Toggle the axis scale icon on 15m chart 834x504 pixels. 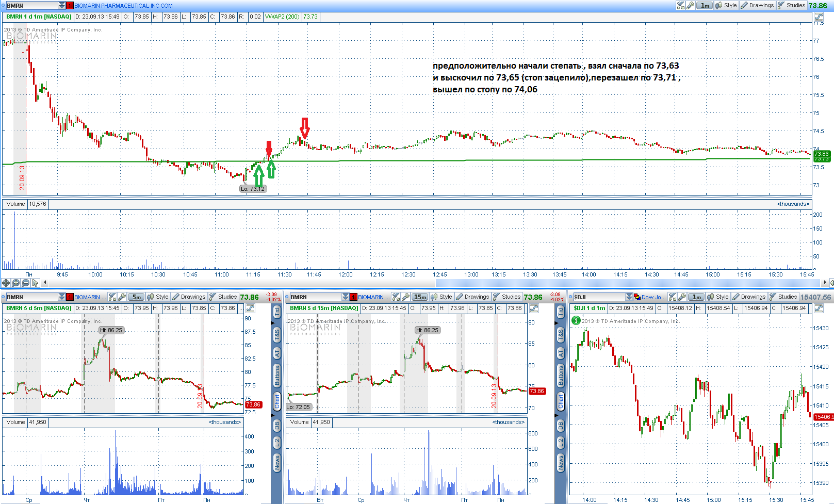click(x=534, y=308)
